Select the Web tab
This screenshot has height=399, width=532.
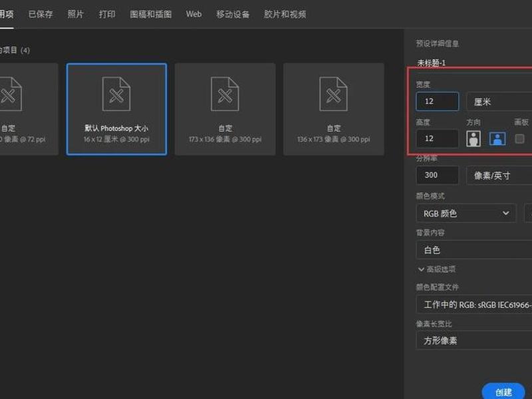pyautogui.click(x=194, y=14)
